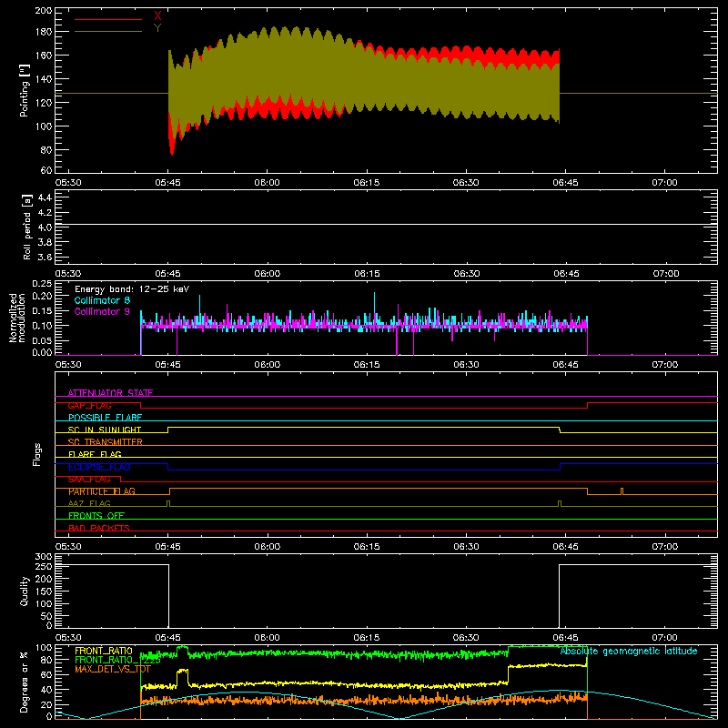Click the GAP_FLAG label

point(89,405)
